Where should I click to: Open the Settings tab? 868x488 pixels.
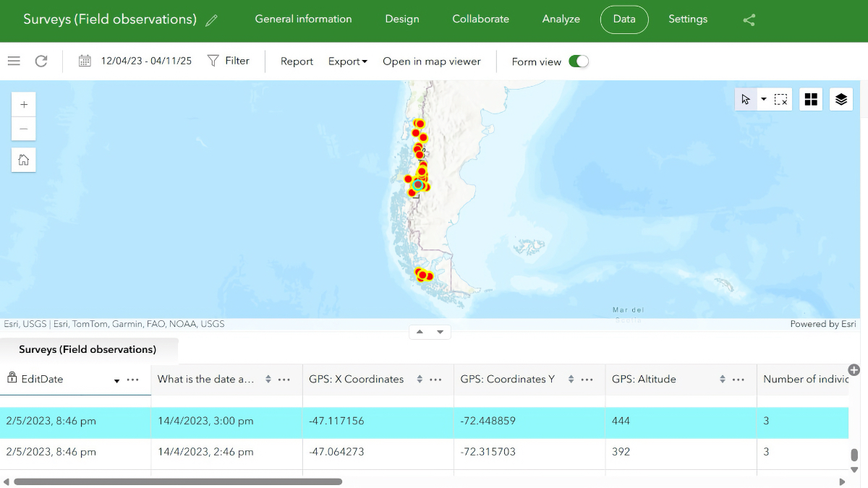[x=688, y=20]
